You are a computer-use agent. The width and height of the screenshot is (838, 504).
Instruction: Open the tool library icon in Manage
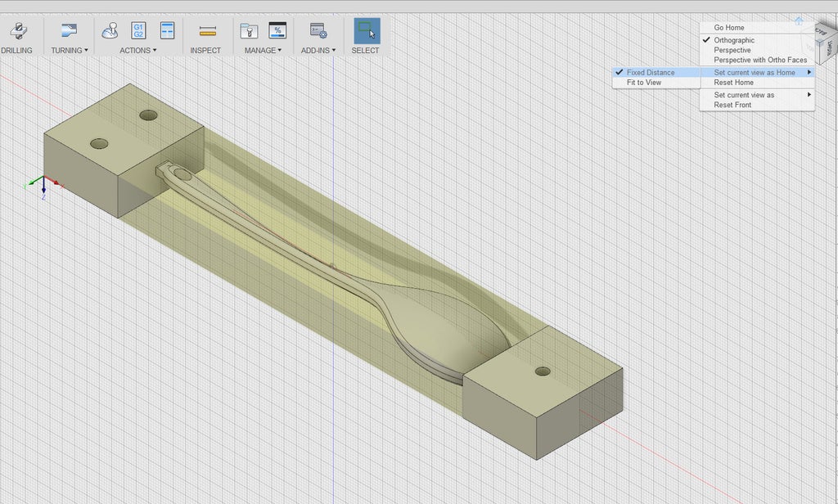coord(249,31)
